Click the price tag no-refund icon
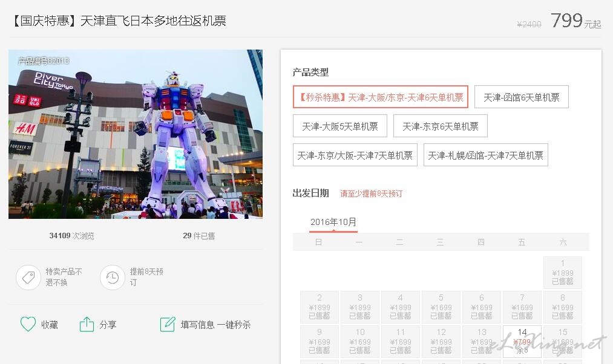 click(x=28, y=278)
